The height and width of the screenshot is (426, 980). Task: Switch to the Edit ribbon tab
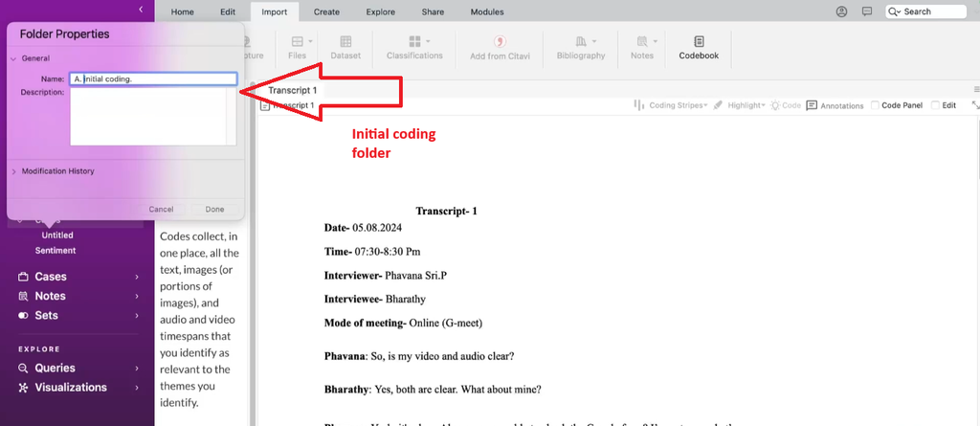pos(228,11)
